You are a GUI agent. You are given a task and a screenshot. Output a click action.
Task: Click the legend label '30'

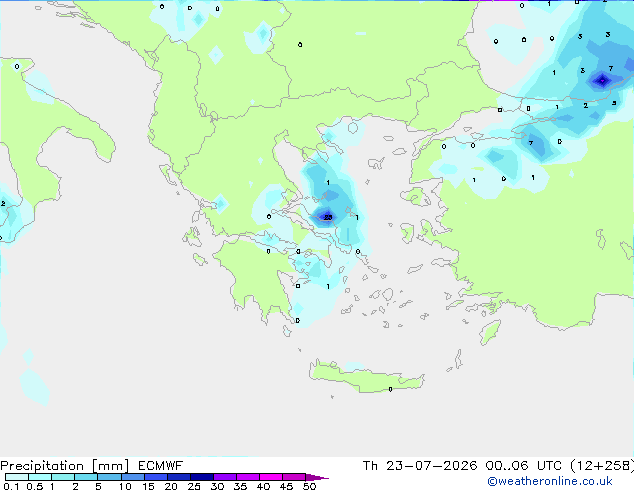pyautogui.click(x=217, y=486)
